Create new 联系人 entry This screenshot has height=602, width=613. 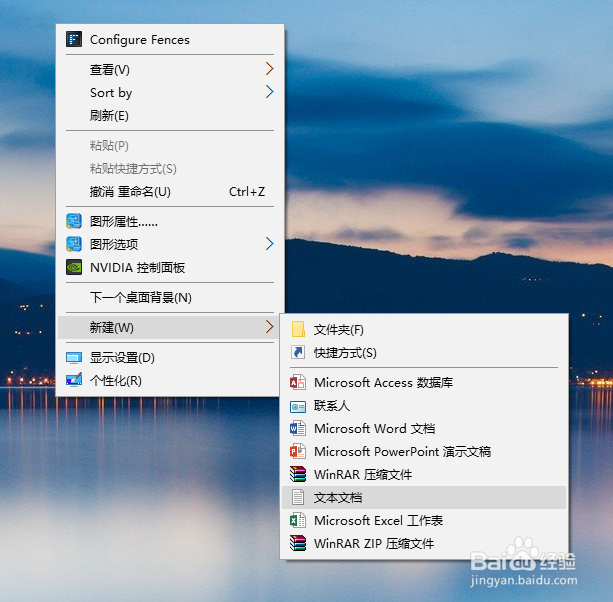pyautogui.click(x=424, y=406)
